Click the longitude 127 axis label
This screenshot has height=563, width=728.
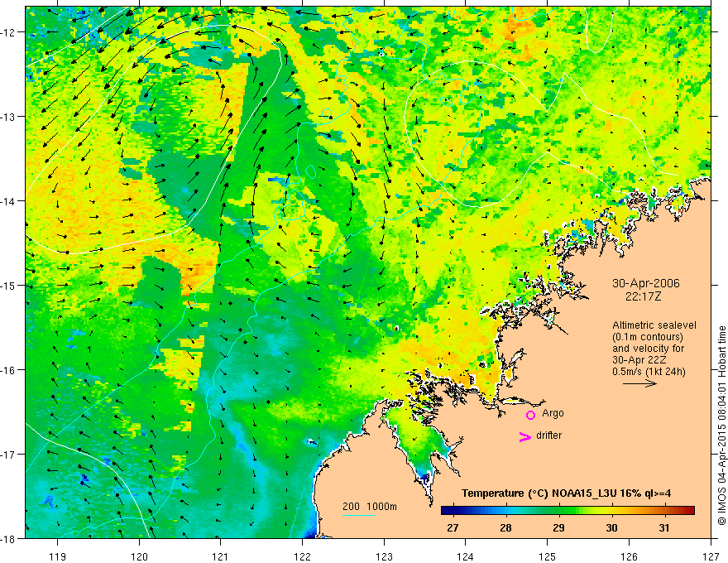pyautogui.click(x=711, y=556)
